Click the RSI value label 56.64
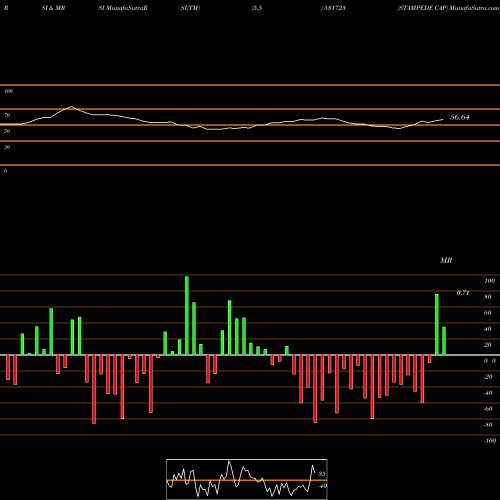Screen dimensions: 500x500 click(460, 117)
